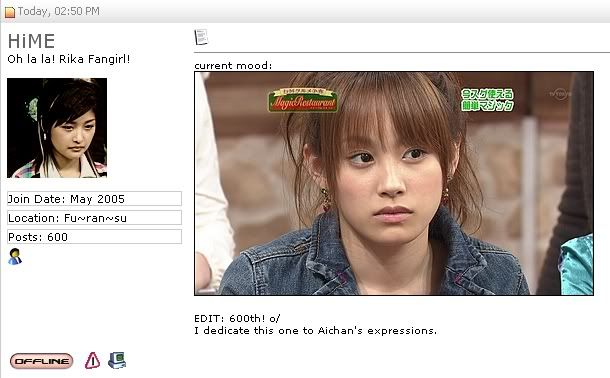Click the user profile icon below Posts count
The width and height of the screenshot is (610, 378).
click(15, 257)
